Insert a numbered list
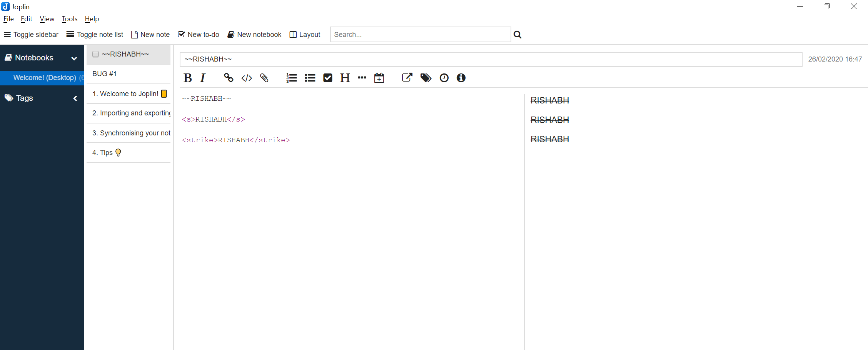 (x=292, y=78)
